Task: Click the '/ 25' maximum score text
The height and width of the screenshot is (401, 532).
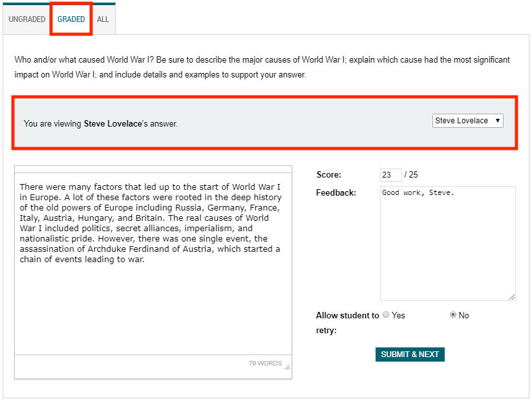Action: 411,175
